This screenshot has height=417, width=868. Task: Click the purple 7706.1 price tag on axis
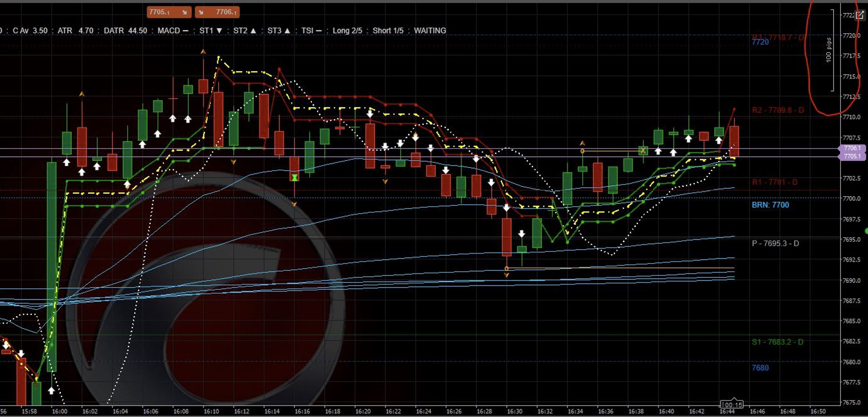point(852,148)
